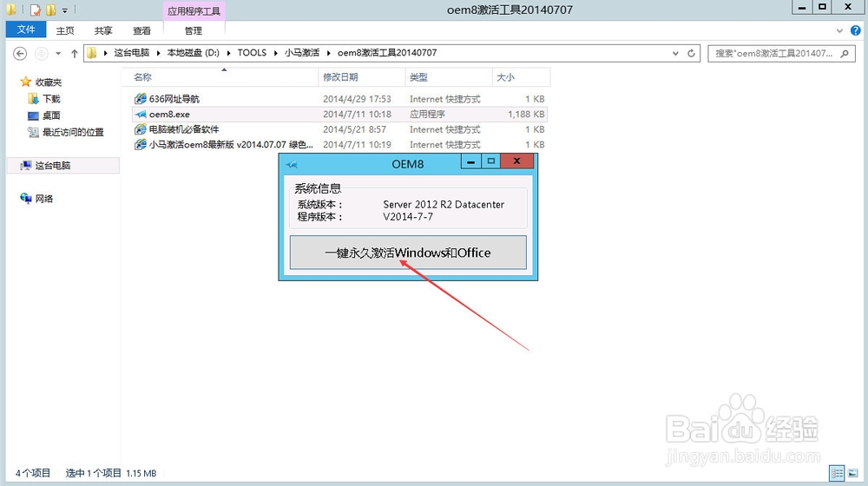Viewport: 868px width, 486px height.
Task: Click the 636网址导航 file icon
Action: tap(141, 99)
